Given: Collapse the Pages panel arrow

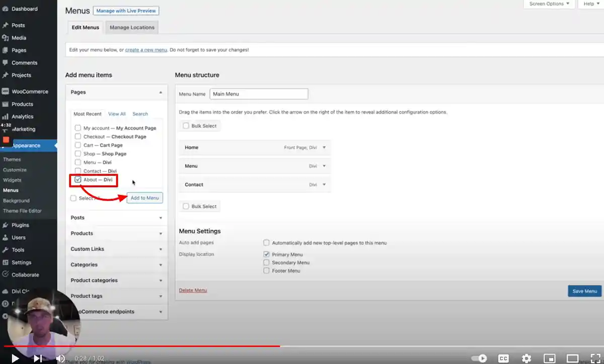Looking at the screenshot, I should (x=161, y=93).
